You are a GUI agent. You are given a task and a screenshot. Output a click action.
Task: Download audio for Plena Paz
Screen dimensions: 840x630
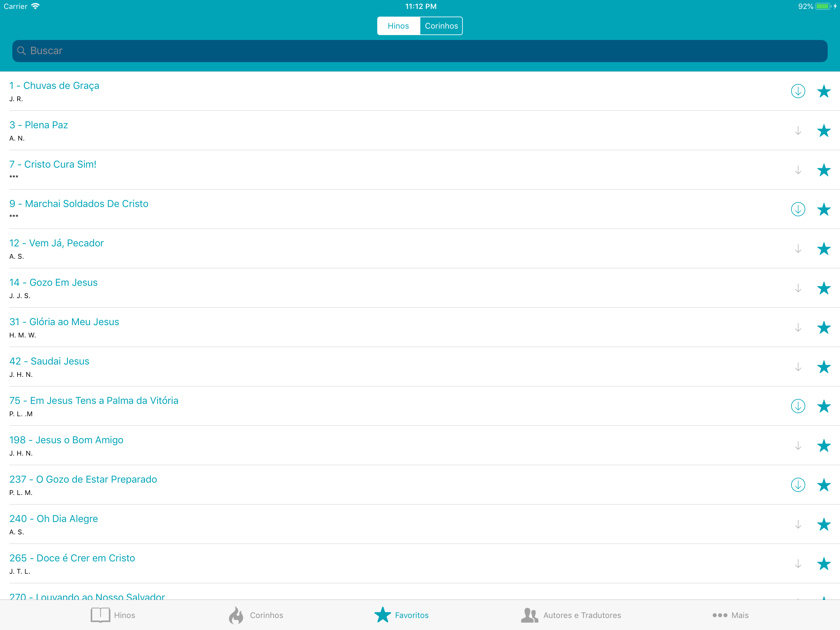tap(798, 131)
